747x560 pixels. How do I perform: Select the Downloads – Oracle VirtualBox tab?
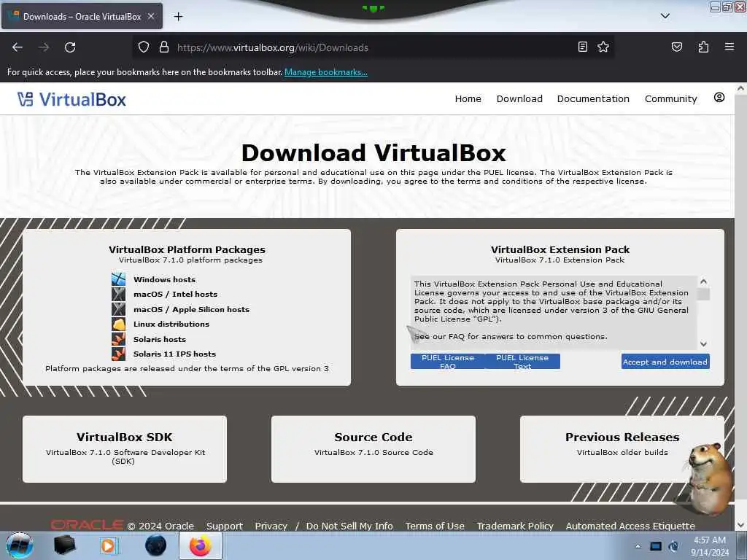82,16
